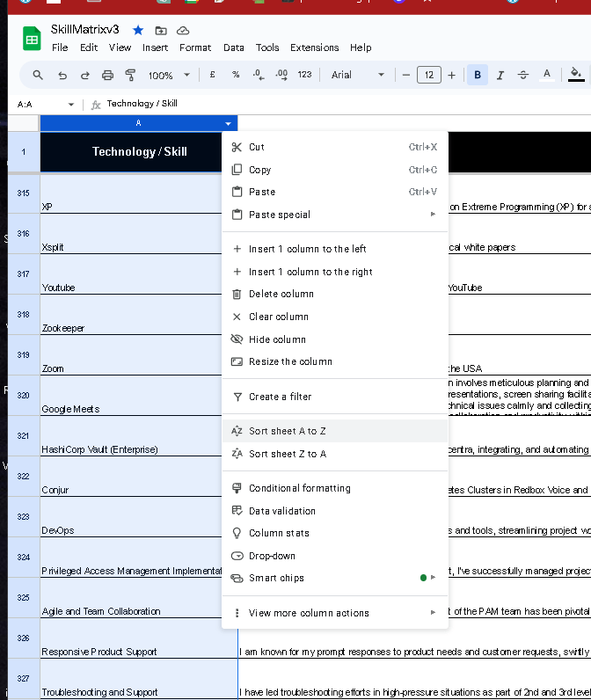Click the move to folder icon
Viewport: 591px width, 700px height.
(x=161, y=31)
